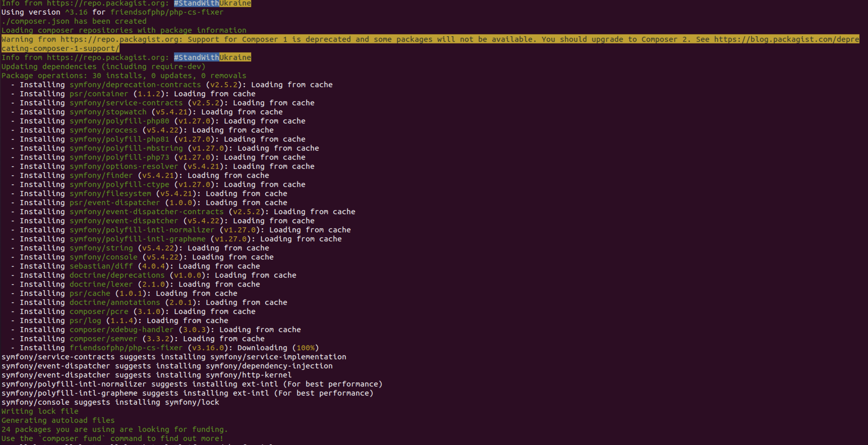
Task: Click package name symfony/polyfill-php81
Action: 119,139
